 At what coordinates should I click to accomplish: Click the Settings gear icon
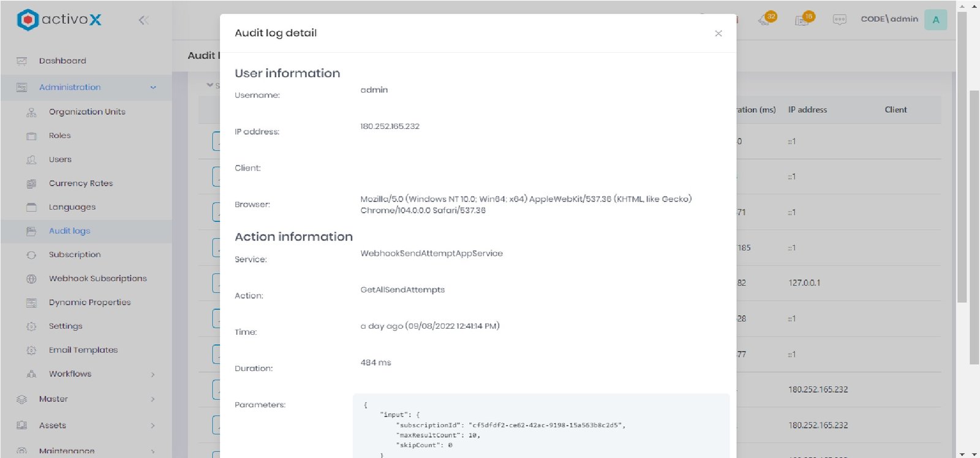coord(31,327)
